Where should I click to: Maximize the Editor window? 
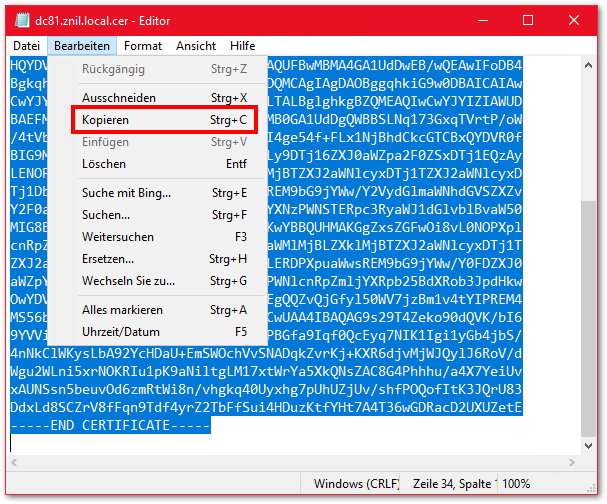528,20
